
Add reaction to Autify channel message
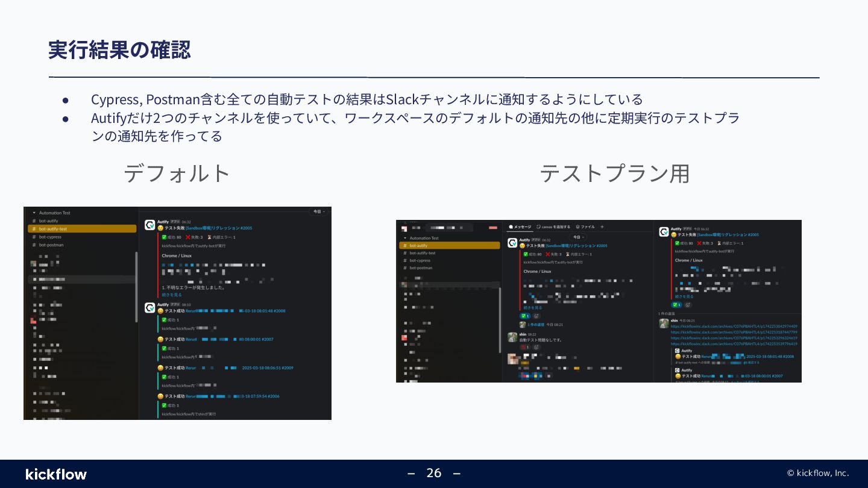click(536, 316)
